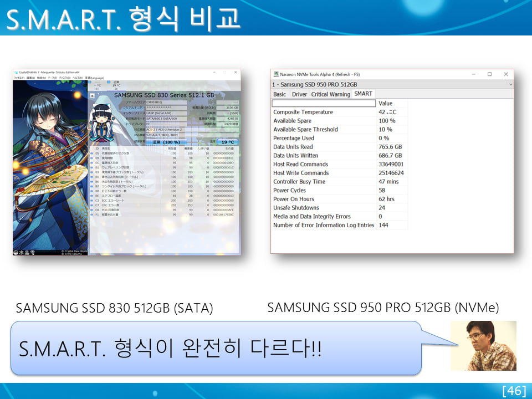Click the presenter photo thumbnail

point(483,345)
